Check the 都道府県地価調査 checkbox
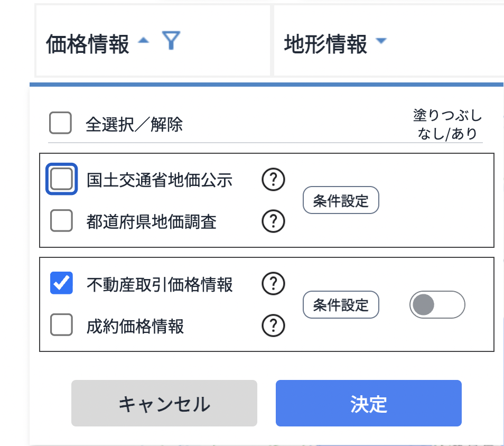The image size is (504, 446). [61, 221]
